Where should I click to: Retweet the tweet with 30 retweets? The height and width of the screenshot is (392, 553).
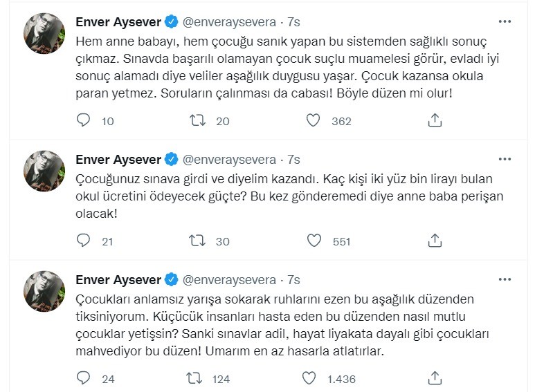197,241
